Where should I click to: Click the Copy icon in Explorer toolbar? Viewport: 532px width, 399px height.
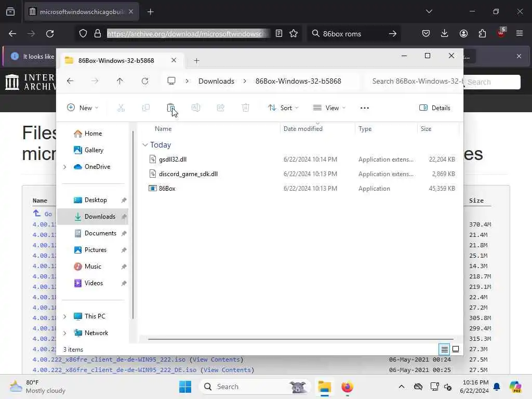point(146,108)
